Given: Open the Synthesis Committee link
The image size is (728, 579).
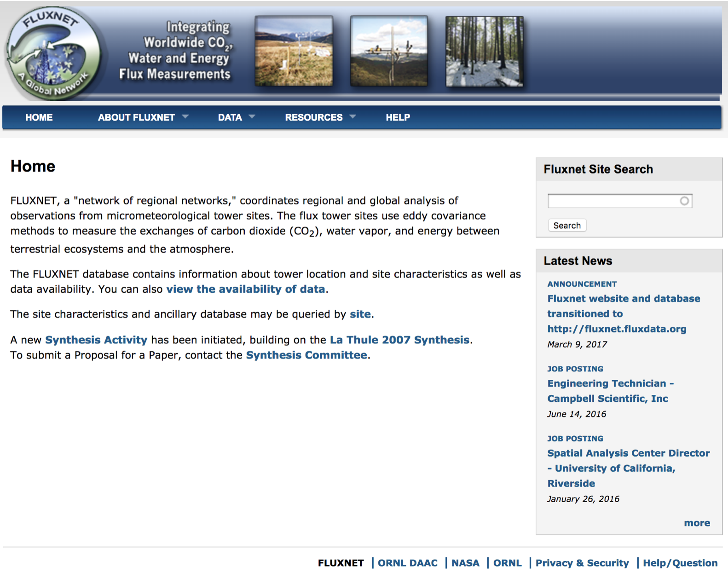Looking at the screenshot, I should [306, 355].
